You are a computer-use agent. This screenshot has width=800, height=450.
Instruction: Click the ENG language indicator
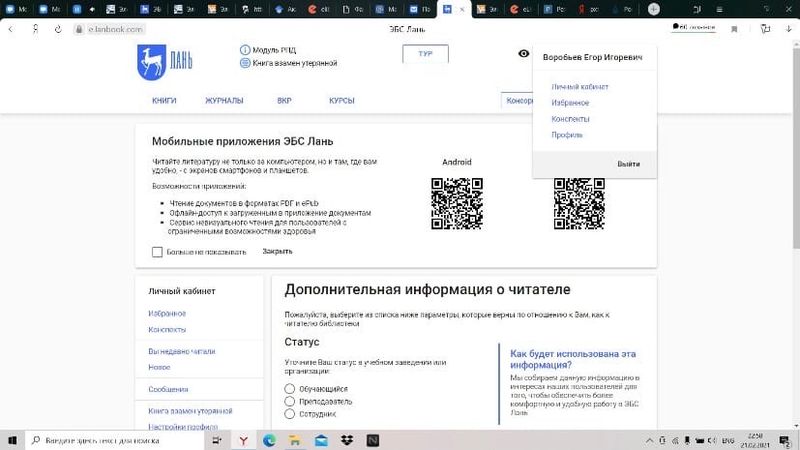tap(728, 440)
